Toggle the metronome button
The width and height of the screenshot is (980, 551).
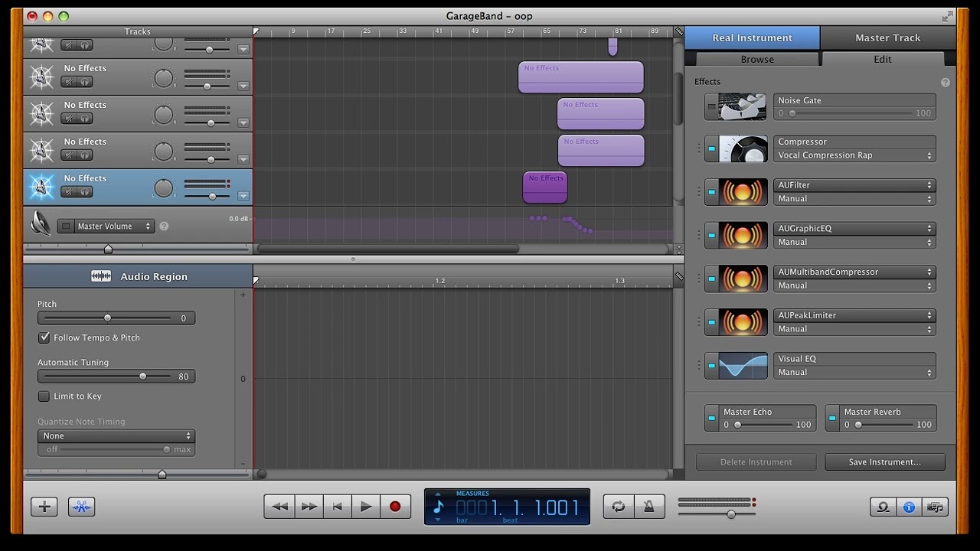pos(648,507)
